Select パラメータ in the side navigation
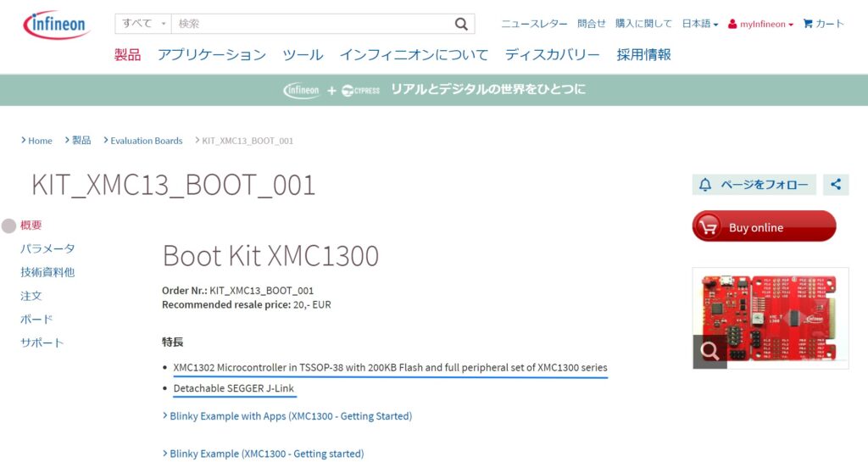Screen dimensions: 868x462 (x=47, y=249)
